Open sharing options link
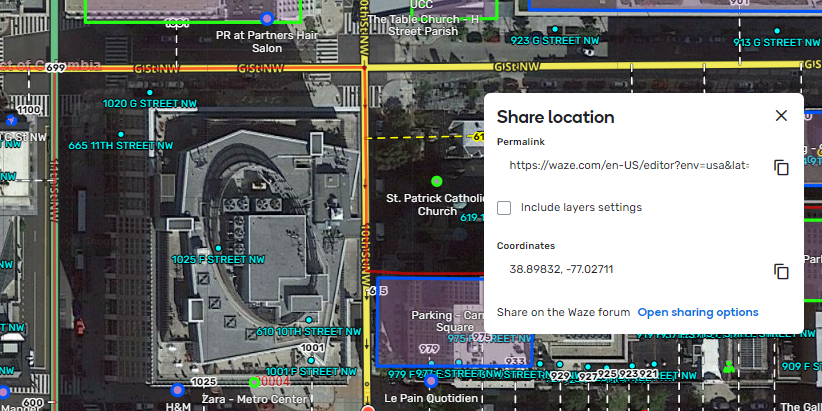This screenshot has height=411, width=822. 698,312
